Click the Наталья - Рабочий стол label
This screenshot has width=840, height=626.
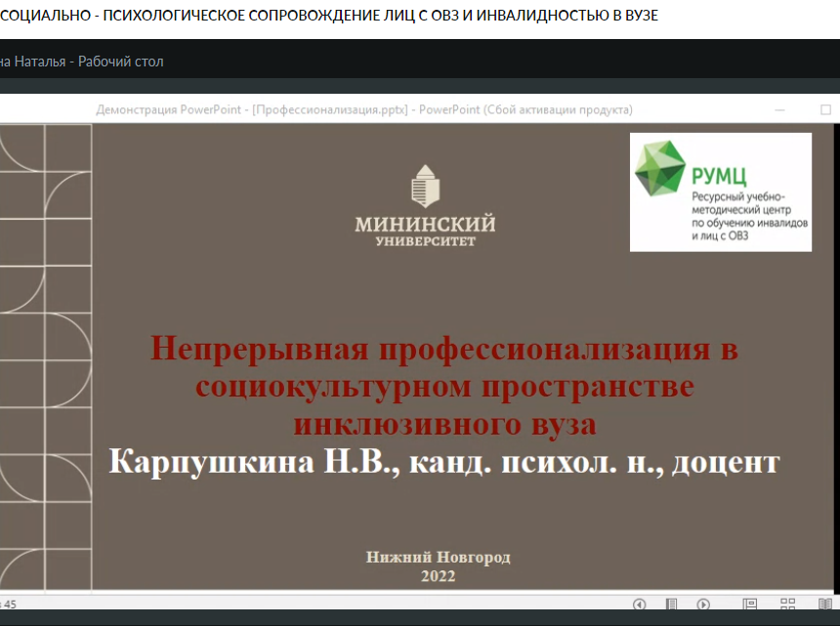coord(82,62)
